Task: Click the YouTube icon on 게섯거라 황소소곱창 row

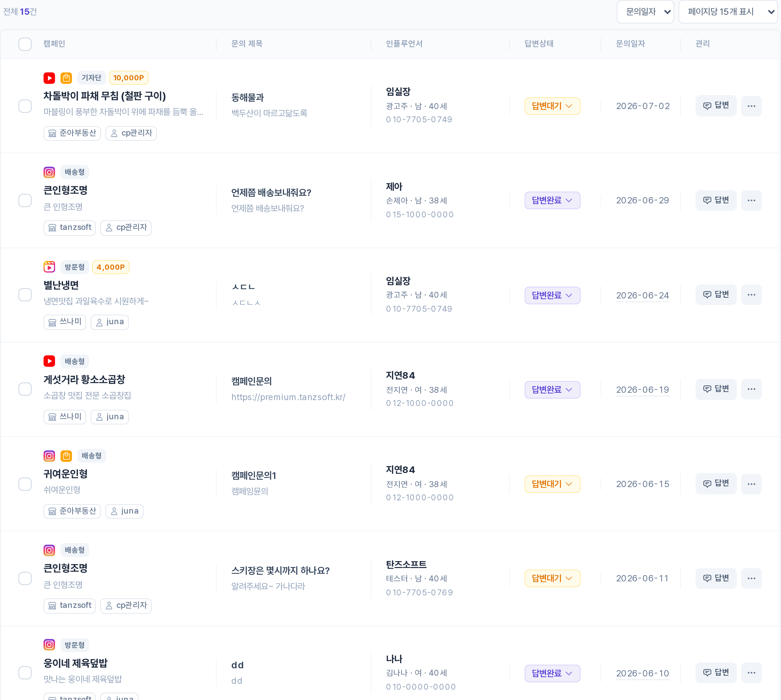Action: point(49,361)
